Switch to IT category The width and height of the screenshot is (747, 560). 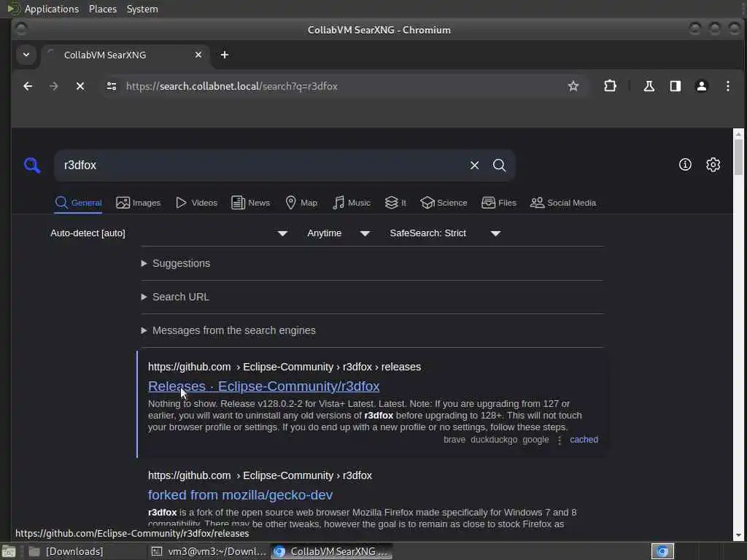pos(395,203)
